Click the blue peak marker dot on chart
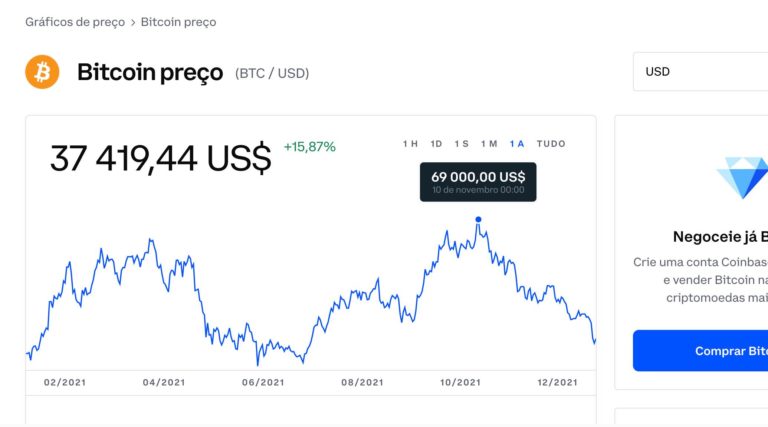Screen dimensions: 768x427 pos(478,219)
